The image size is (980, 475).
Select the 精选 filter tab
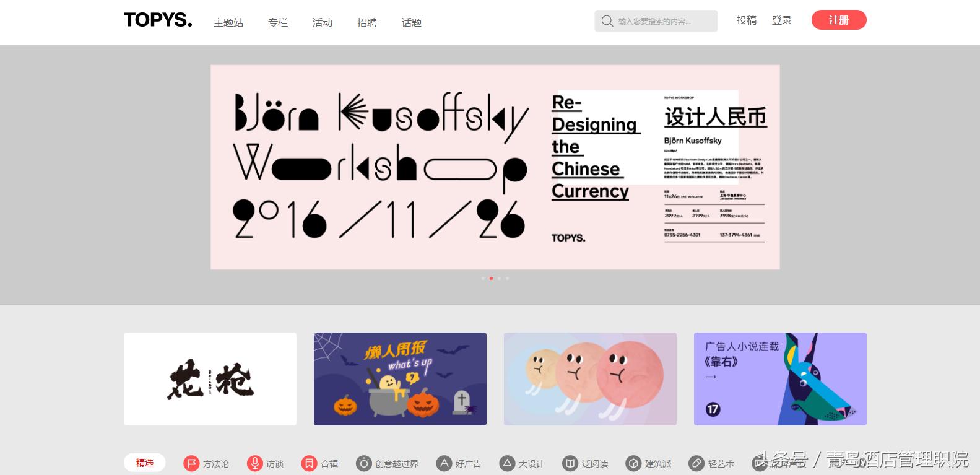pos(145,463)
